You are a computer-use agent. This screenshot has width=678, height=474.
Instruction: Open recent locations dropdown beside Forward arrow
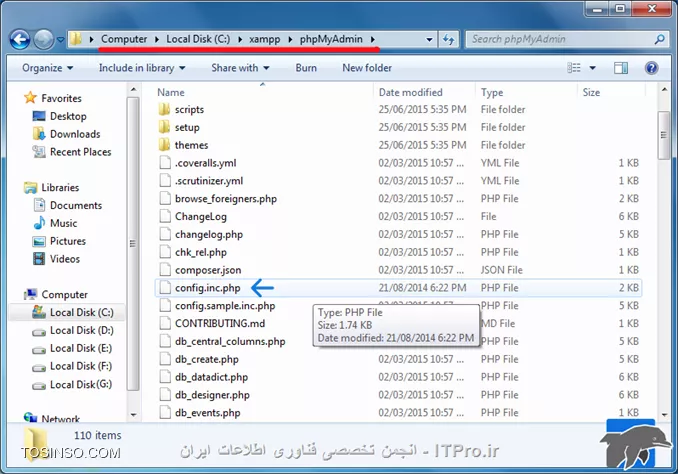61,40
